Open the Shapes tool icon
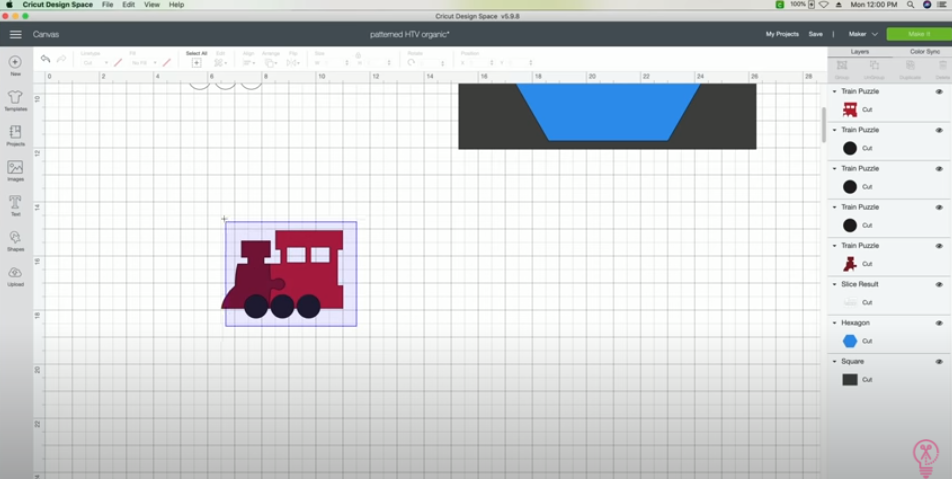Viewport: 952px width, 479px height. point(15,237)
